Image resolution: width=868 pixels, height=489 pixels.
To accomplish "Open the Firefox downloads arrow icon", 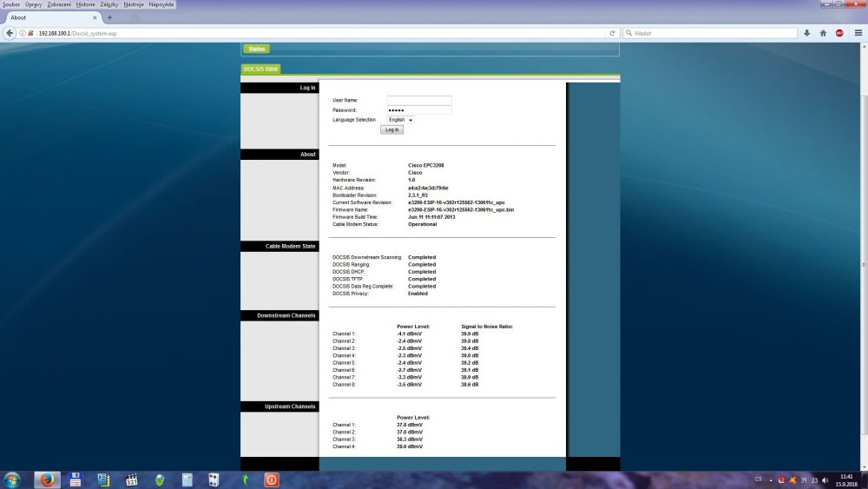I will [x=806, y=33].
